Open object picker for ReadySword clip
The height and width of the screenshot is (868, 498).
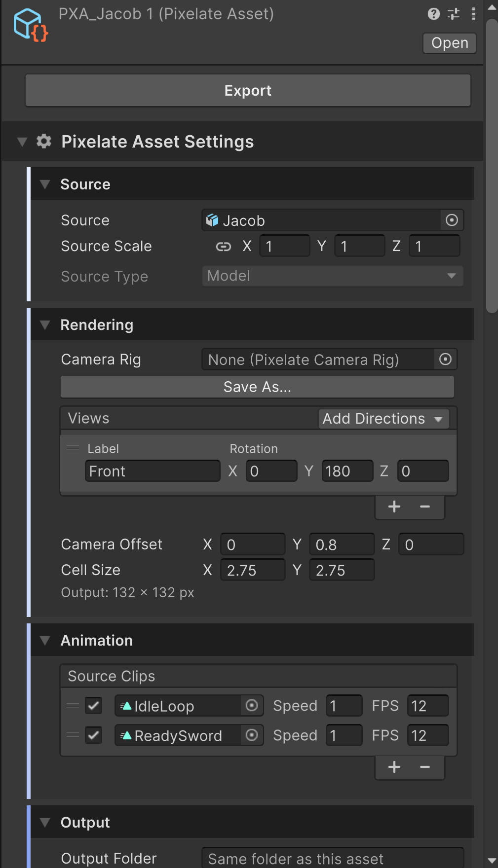pyautogui.click(x=252, y=735)
